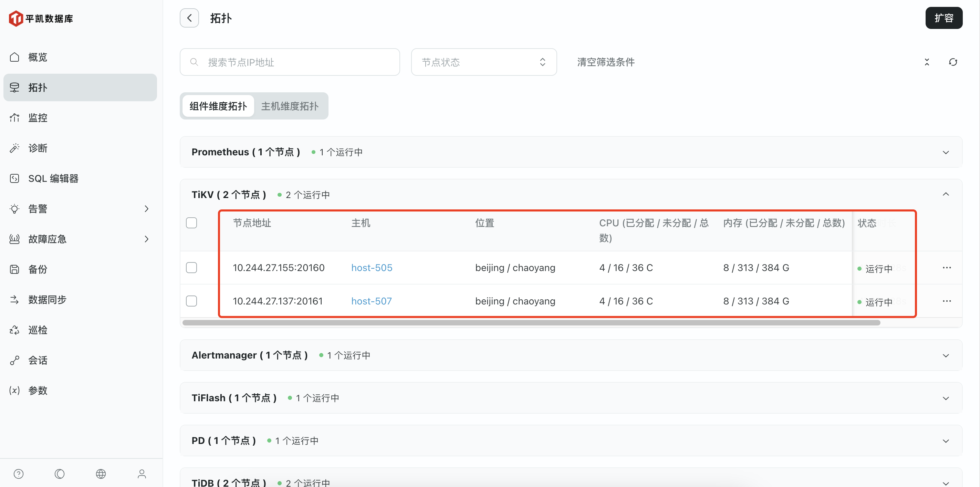
Task: Click the refresh icon in the filter bar
Action: pyautogui.click(x=952, y=62)
